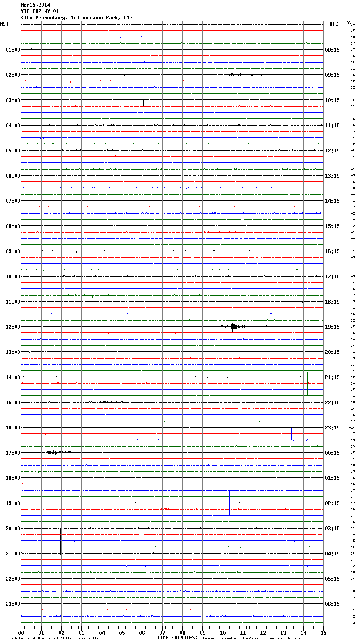357x644 pixels.
Task: Click the 08:15 UTC time label
Action: (332, 50)
